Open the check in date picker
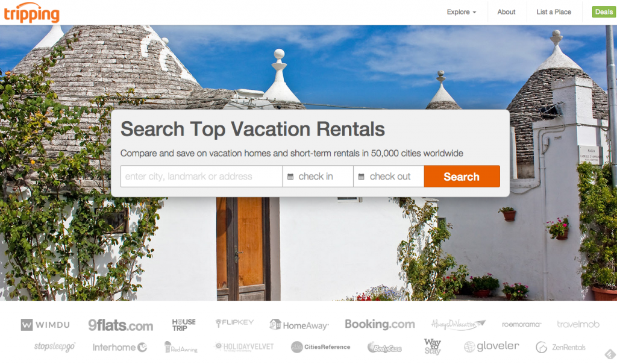The height and width of the screenshot is (364, 617). (x=318, y=177)
